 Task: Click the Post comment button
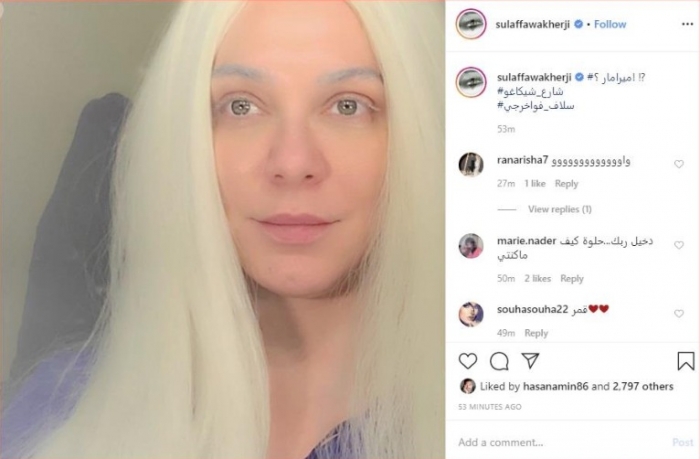point(683,442)
